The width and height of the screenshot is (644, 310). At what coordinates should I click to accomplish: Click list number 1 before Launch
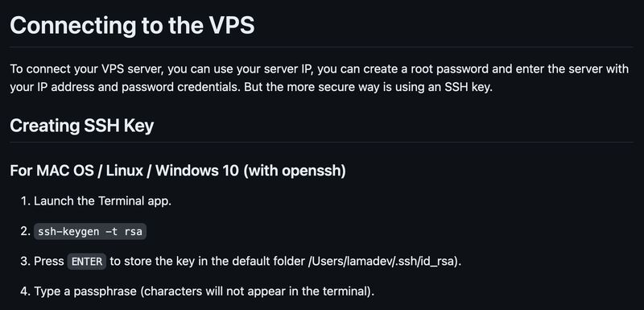pyautogui.click(x=26, y=201)
